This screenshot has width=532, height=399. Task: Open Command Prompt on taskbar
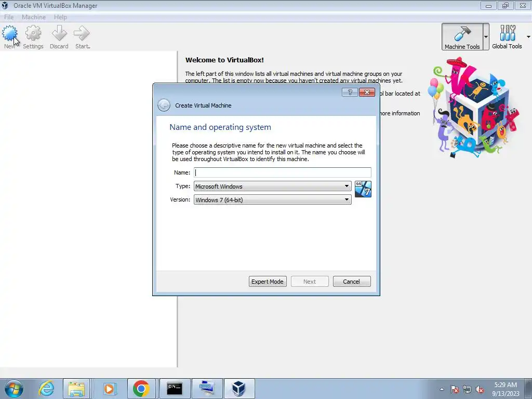coord(175,389)
